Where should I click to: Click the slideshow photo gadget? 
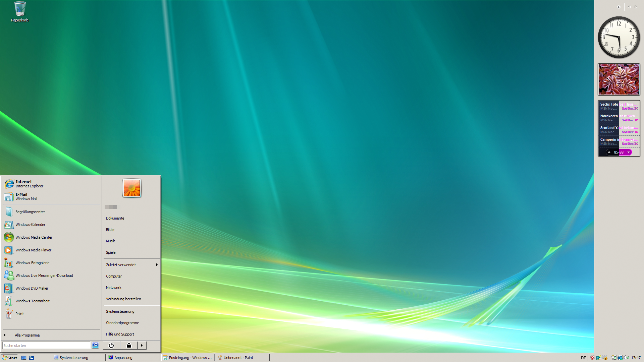pyautogui.click(x=619, y=79)
